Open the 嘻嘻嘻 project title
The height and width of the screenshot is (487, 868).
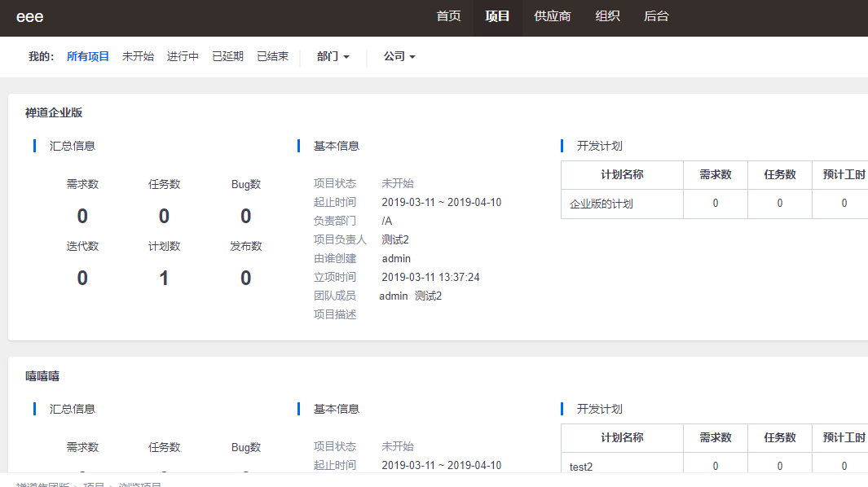pyautogui.click(x=42, y=376)
